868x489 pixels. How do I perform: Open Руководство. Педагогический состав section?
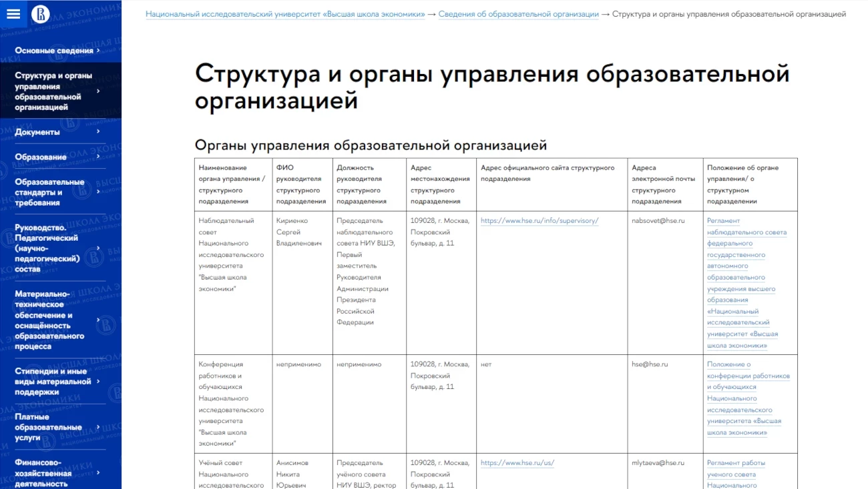(x=47, y=248)
